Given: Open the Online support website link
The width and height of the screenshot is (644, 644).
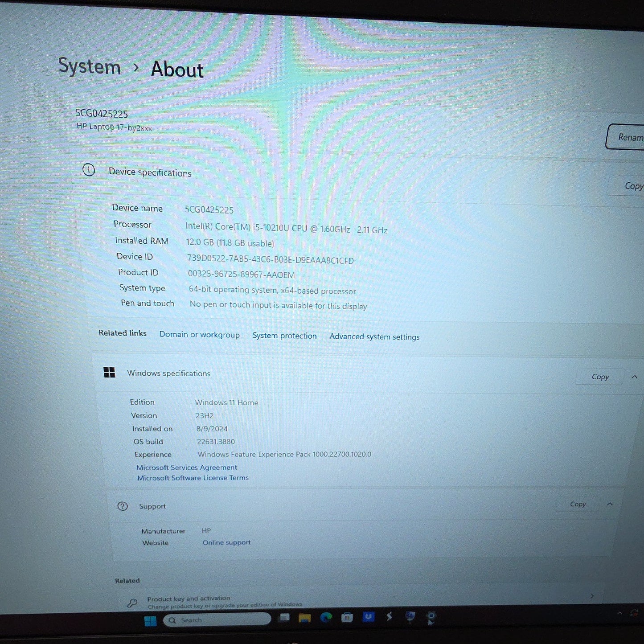Looking at the screenshot, I should point(226,542).
